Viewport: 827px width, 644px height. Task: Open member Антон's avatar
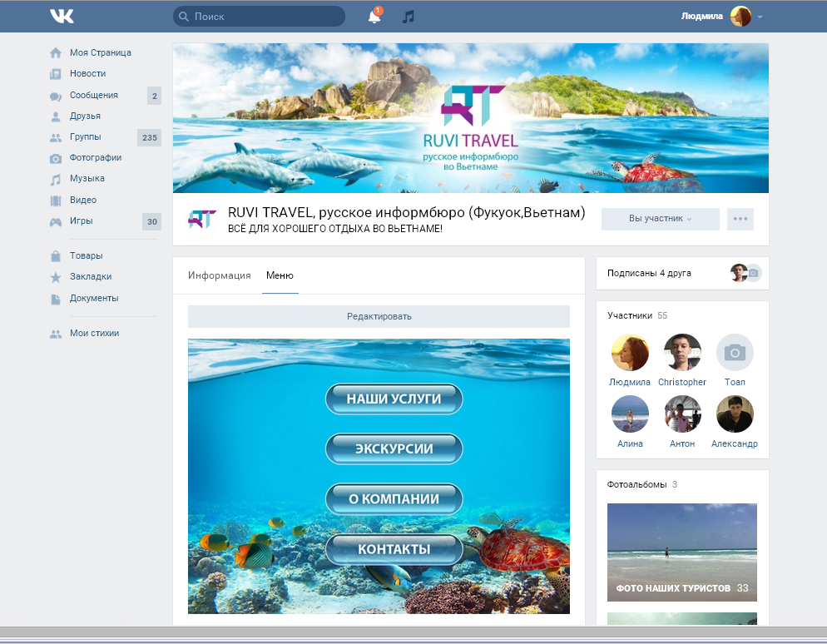pos(682,414)
